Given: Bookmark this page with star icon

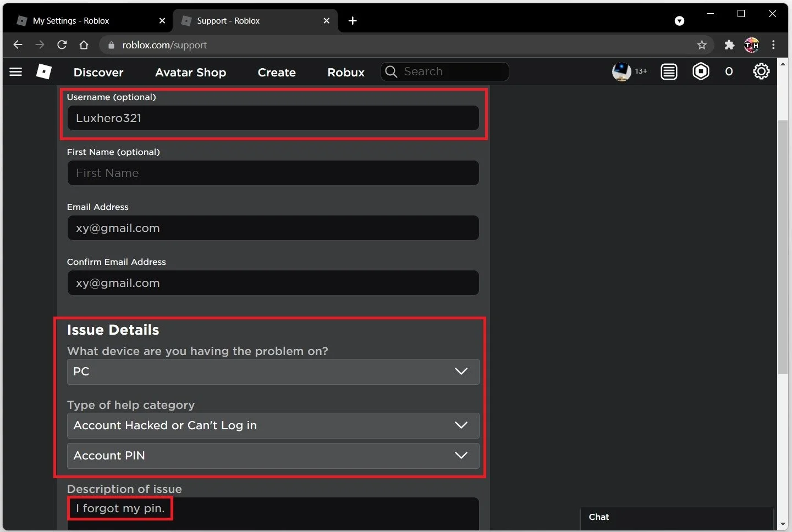Looking at the screenshot, I should tap(702, 45).
